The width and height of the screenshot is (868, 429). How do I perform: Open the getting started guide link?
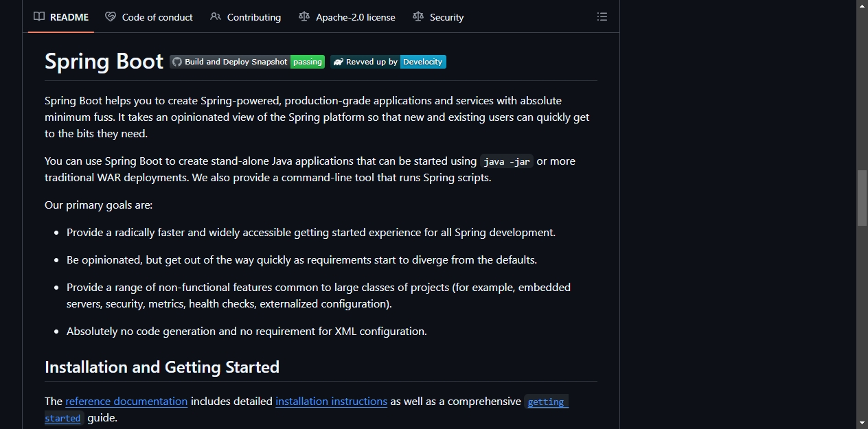click(x=546, y=402)
